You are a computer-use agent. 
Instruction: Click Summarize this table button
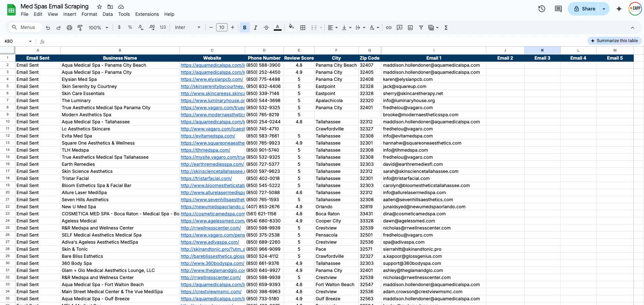point(614,41)
